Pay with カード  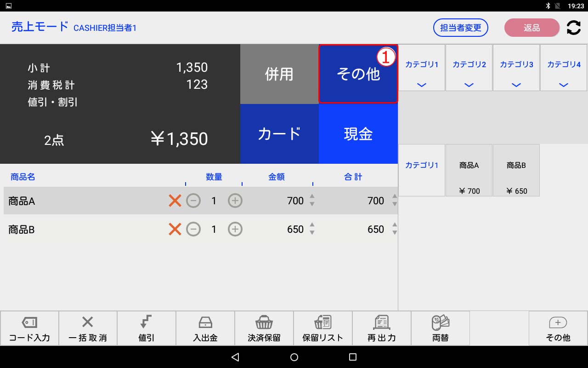click(279, 134)
